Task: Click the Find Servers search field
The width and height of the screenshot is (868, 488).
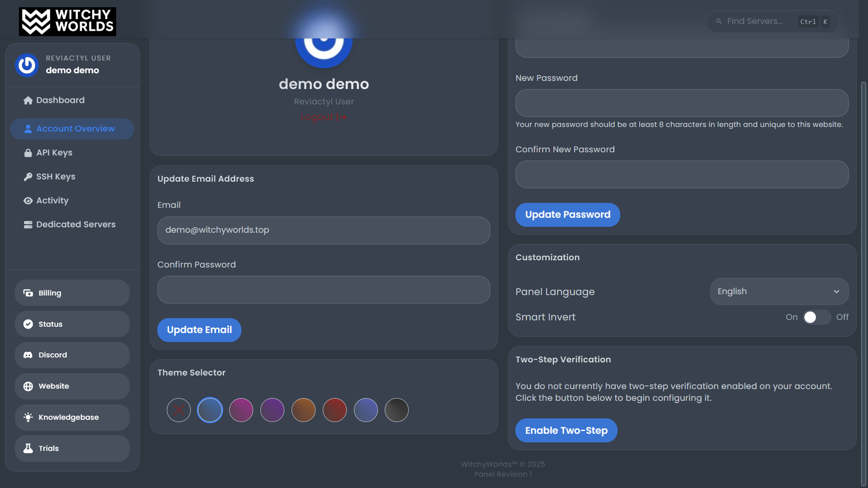Action: (759, 21)
